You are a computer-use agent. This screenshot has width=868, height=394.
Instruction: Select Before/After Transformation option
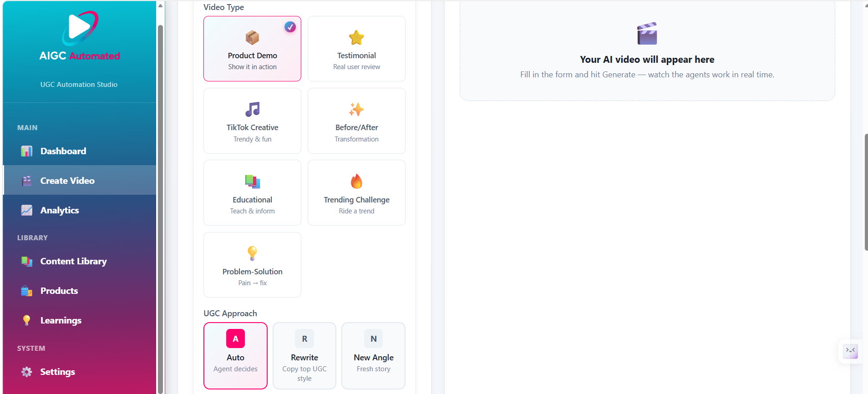pos(356,121)
